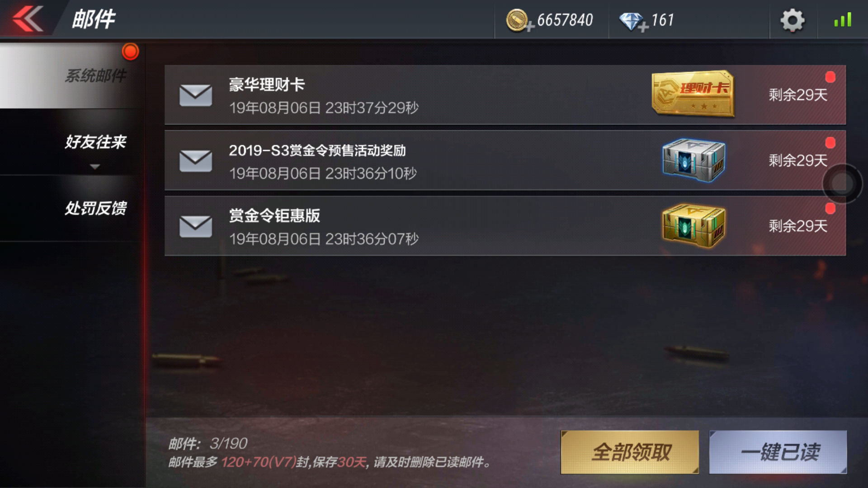Open settings via the gear icon
The height and width of the screenshot is (488, 868).
[793, 20]
